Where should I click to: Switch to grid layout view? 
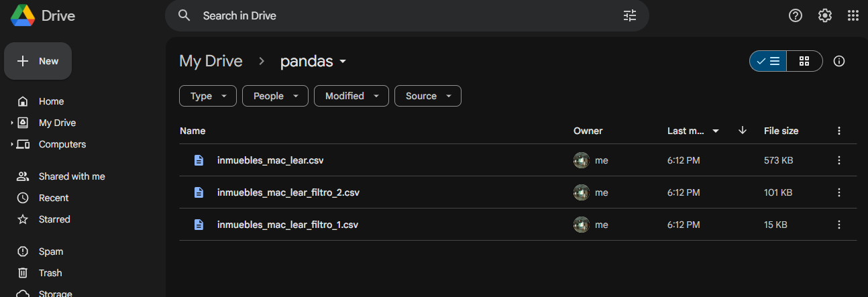click(804, 61)
